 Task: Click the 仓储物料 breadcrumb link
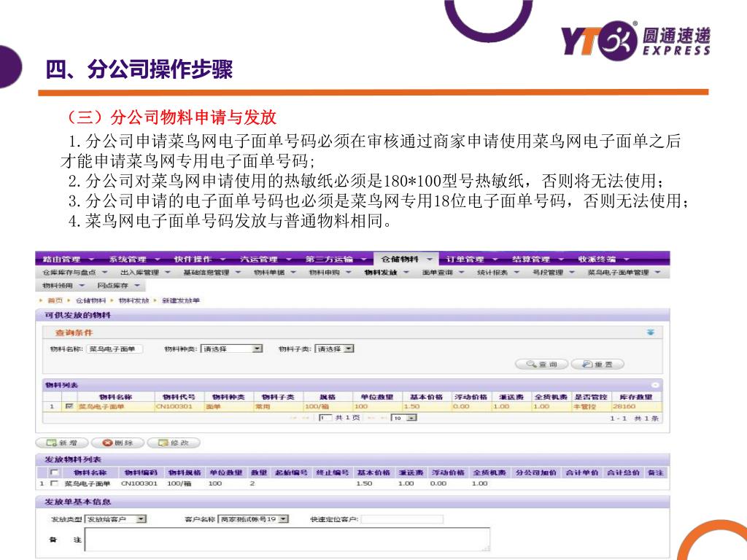tap(90, 300)
